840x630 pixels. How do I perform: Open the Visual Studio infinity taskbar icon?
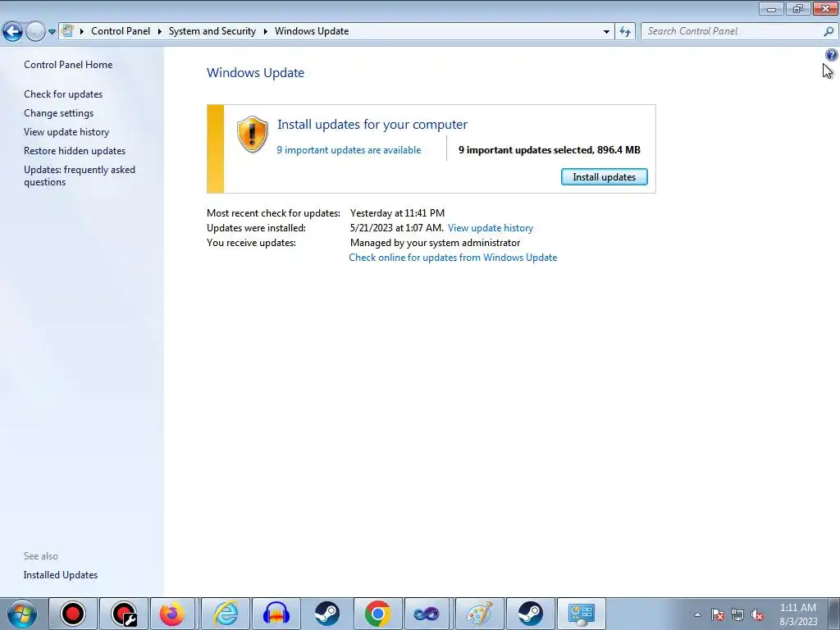click(427, 614)
